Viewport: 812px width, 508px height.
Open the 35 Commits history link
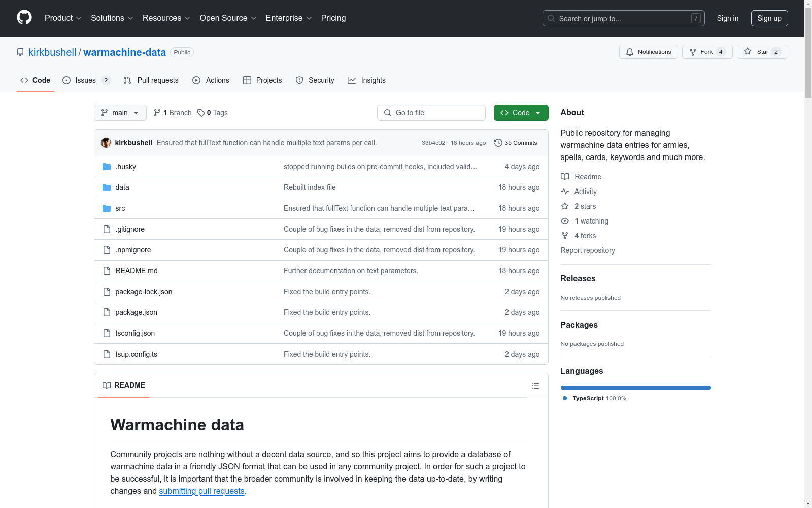coord(516,143)
